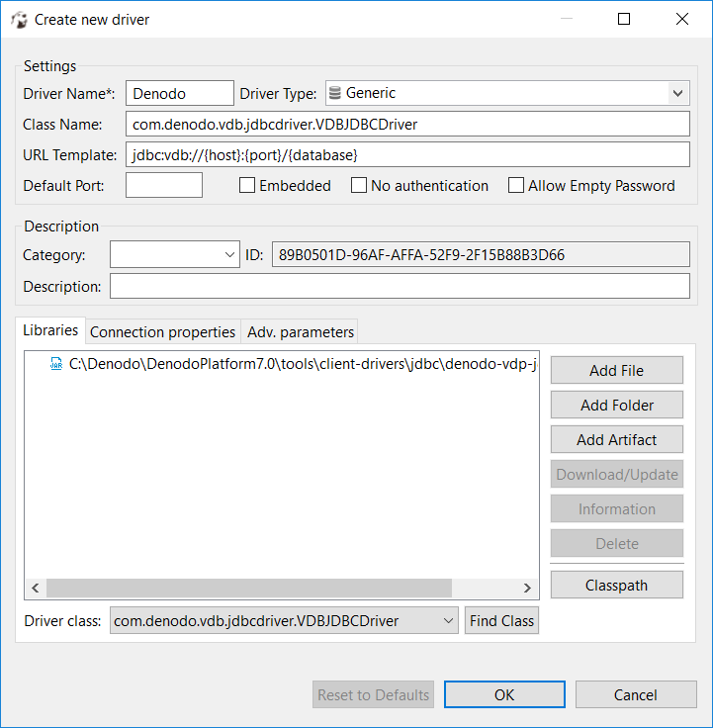
Task: Click the horizontal scrollbar thumb in libraries list
Action: (249, 588)
